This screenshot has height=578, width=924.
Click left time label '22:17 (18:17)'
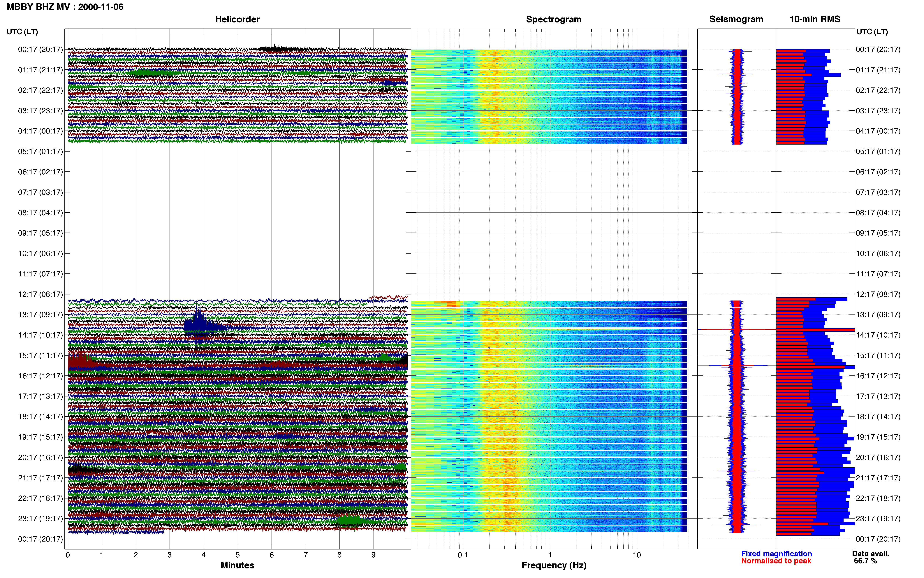point(41,498)
